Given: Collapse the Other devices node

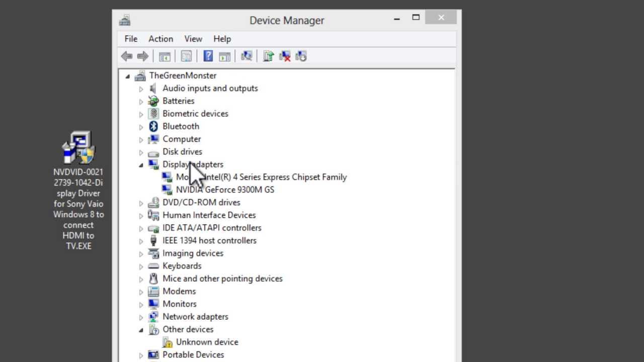Looking at the screenshot, I should 141,330.
